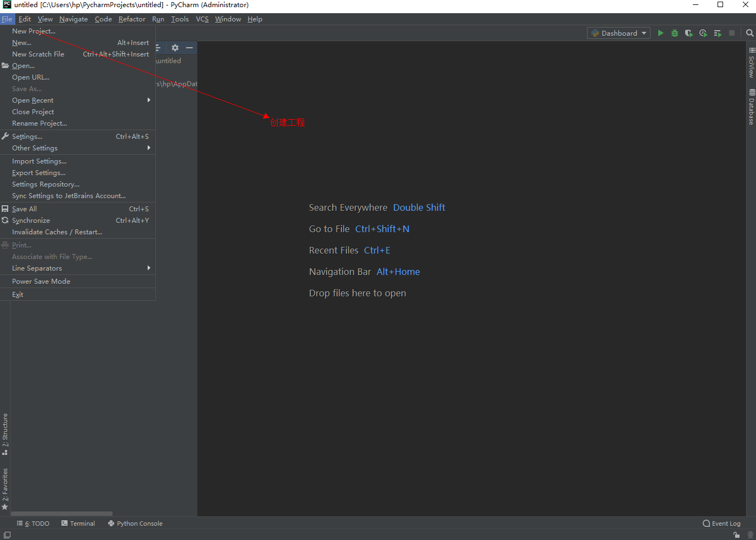The height and width of the screenshot is (540, 756).
Task: Click the project panel gear settings icon
Action: 175,48
